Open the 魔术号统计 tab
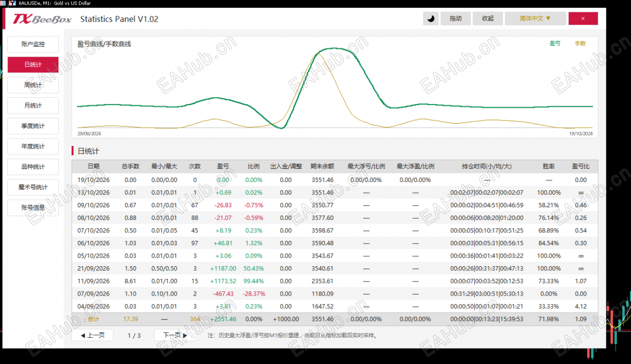Screen dimensions: 631x364 coord(33,187)
